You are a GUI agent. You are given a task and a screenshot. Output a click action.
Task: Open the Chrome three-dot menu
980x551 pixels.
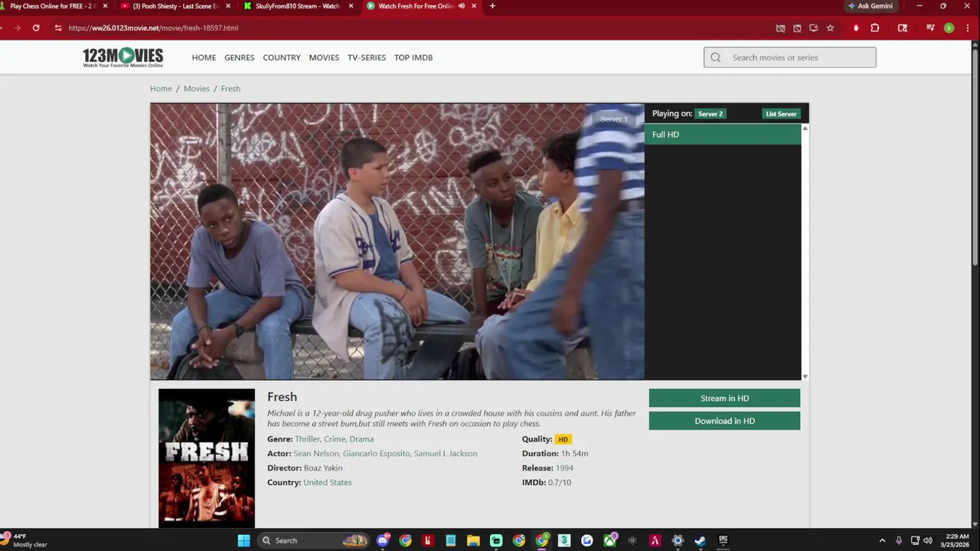(967, 28)
